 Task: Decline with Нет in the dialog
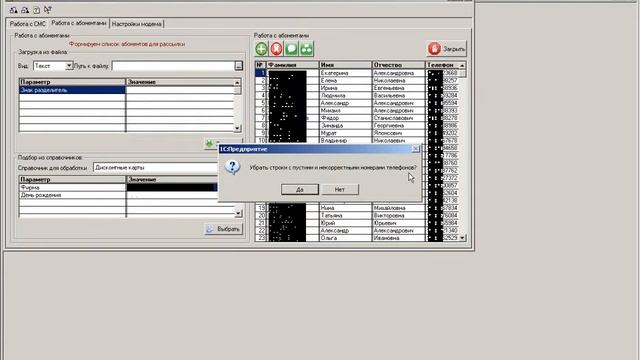pyautogui.click(x=340, y=189)
